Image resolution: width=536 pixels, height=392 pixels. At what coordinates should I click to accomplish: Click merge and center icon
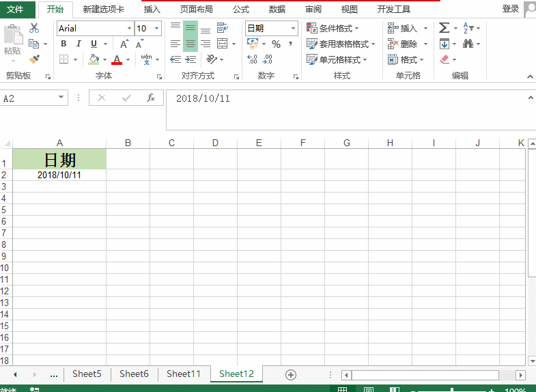(x=222, y=44)
